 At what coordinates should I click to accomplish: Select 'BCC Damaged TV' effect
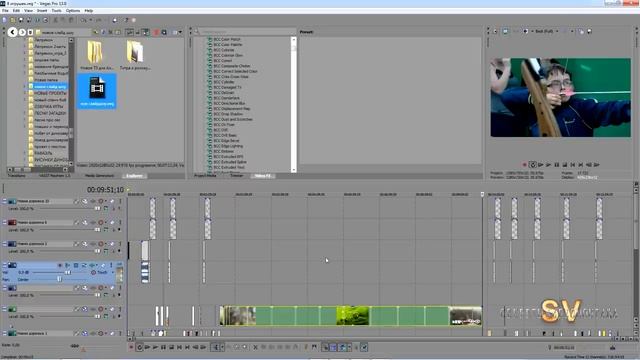(x=227, y=87)
